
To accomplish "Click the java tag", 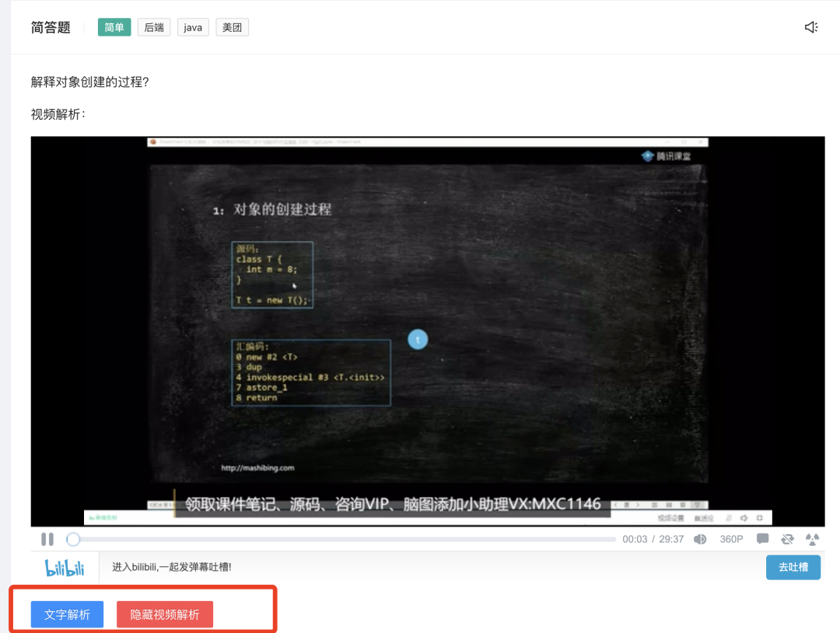I will [x=193, y=27].
